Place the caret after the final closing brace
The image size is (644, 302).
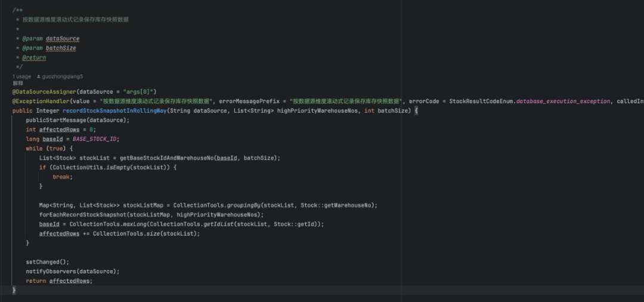click(16, 291)
